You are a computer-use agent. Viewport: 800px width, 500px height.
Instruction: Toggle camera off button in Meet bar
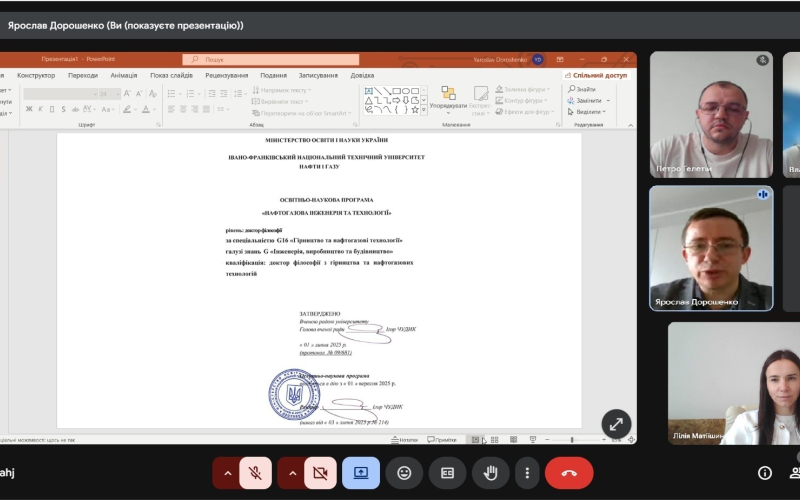[320, 473]
